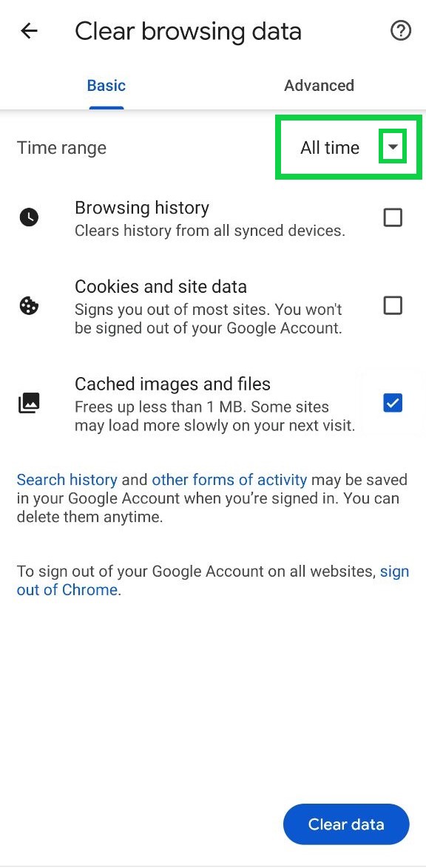
Task: Expand the Time range dropdown arrow
Action: point(393,147)
